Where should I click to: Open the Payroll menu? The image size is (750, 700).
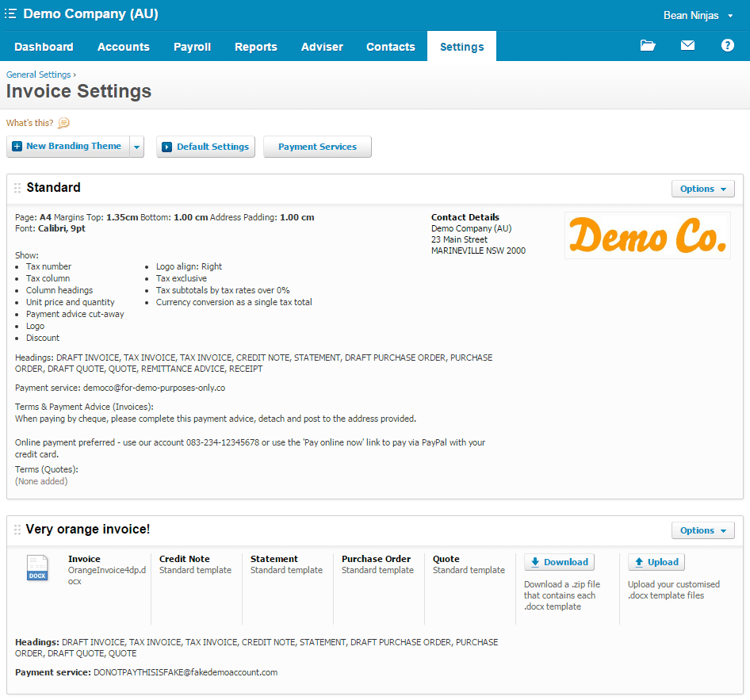tap(193, 47)
